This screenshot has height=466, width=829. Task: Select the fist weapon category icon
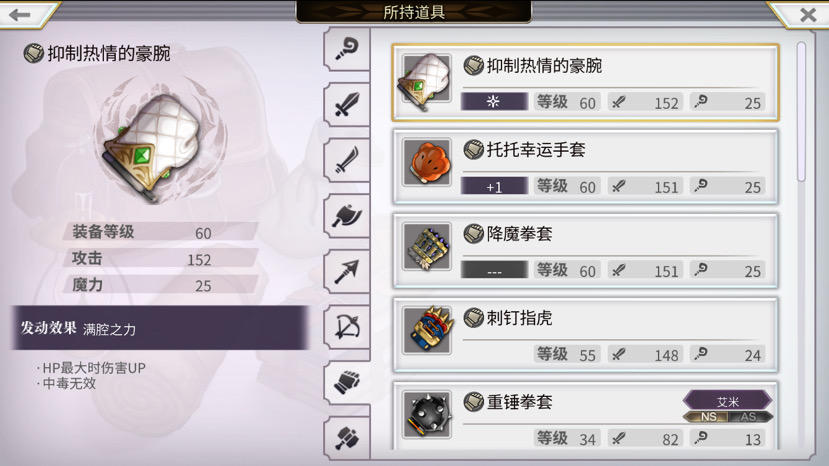tap(347, 382)
